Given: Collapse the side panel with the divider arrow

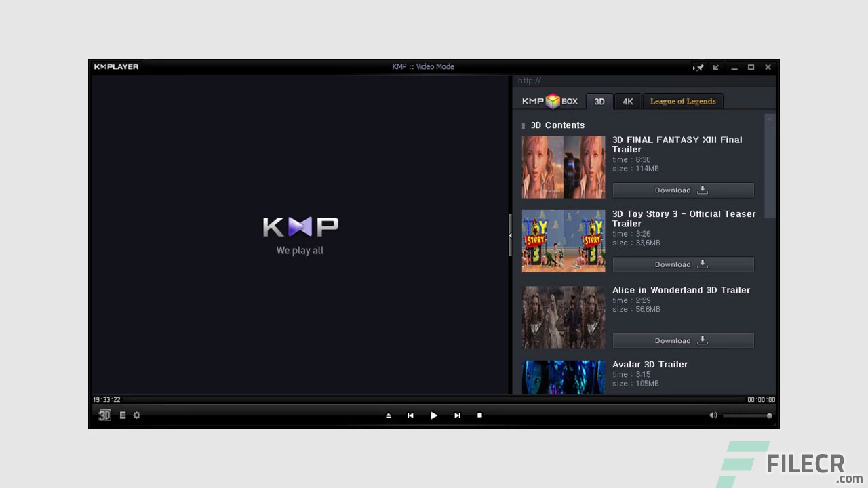Looking at the screenshot, I should 510,235.
